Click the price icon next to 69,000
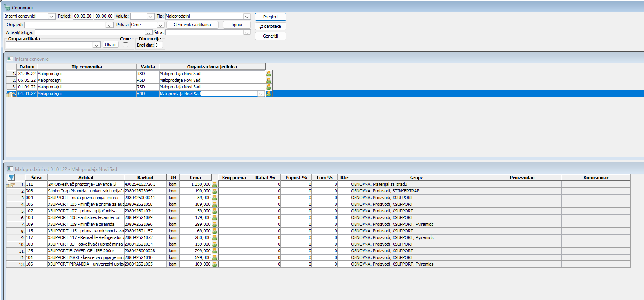 [215, 231]
